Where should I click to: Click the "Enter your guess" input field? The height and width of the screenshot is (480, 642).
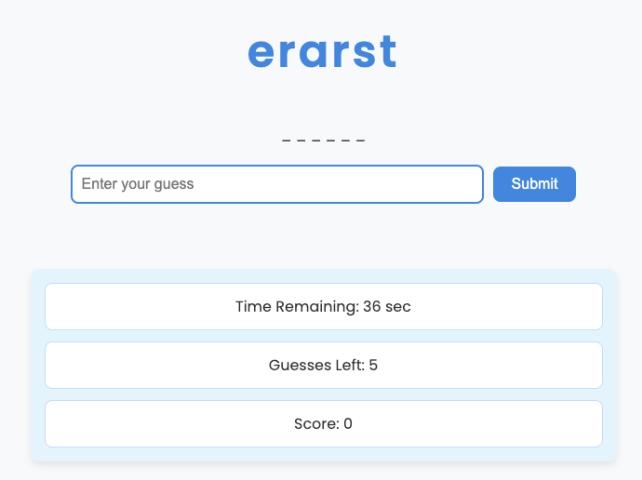tap(277, 184)
